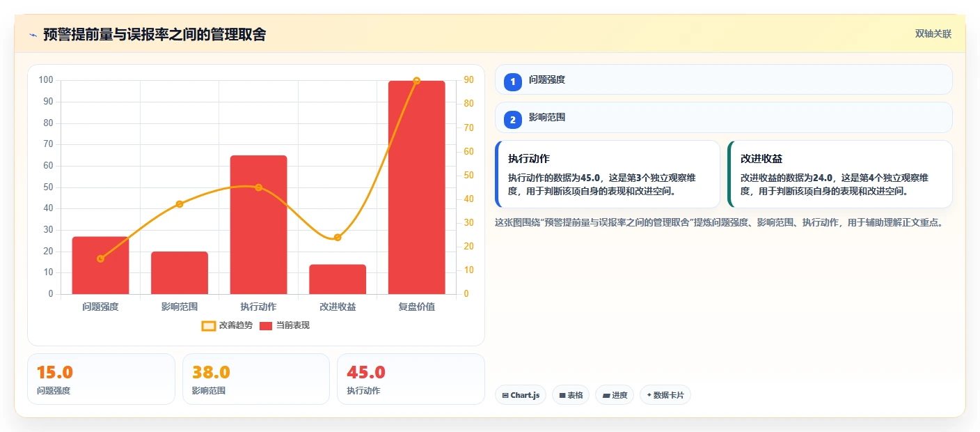Click the Chart.js tag icon
The image size is (980, 432).
[x=505, y=396]
